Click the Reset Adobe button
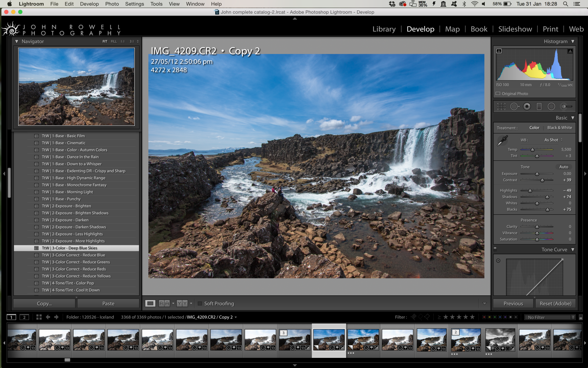The image size is (588, 368). 555,303
